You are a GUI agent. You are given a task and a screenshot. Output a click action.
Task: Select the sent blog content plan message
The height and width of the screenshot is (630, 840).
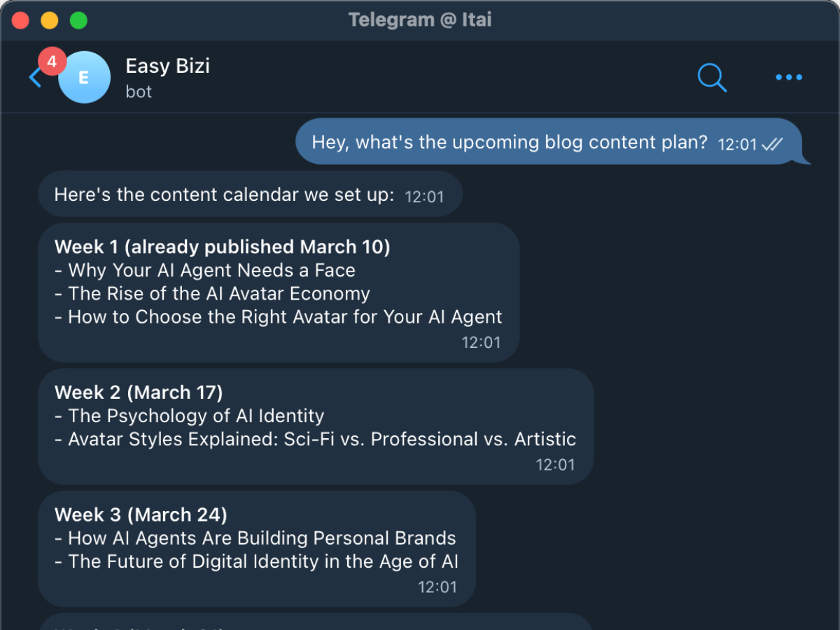coord(510,142)
